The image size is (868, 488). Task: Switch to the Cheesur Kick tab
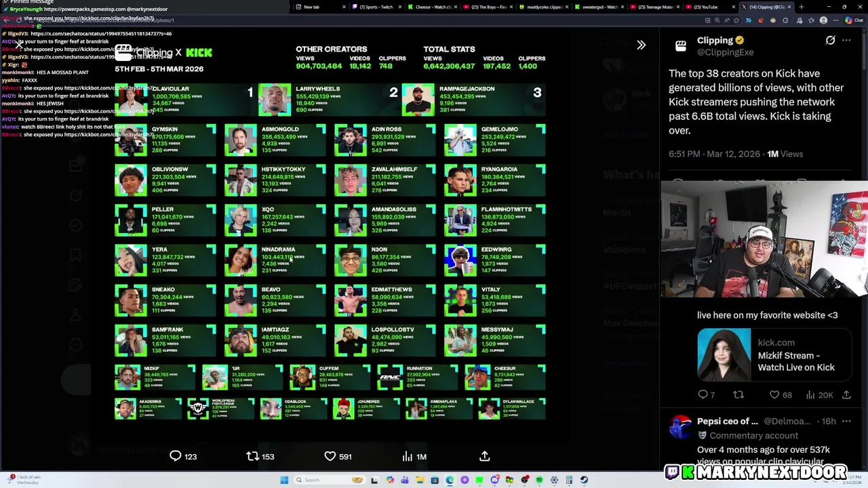pos(431,7)
